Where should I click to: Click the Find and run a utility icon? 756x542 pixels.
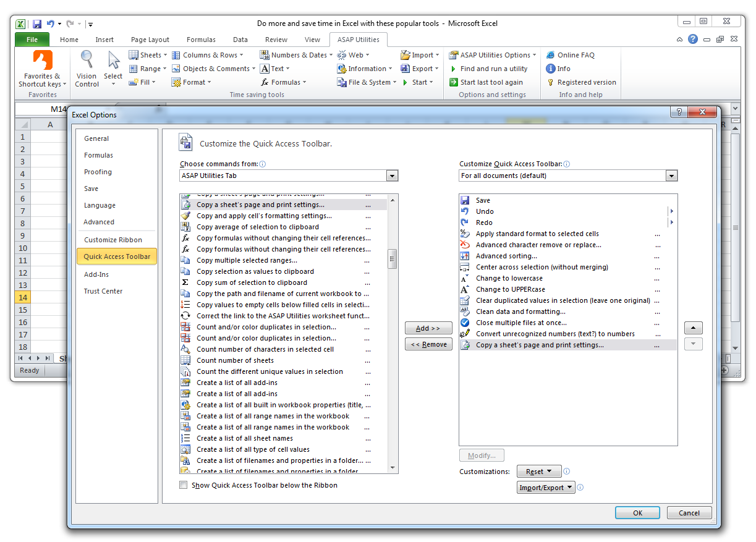(454, 69)
